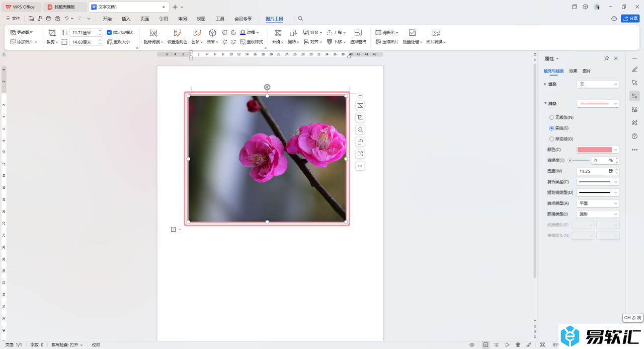The image size is (644, 349).
Task: Open the 文件 file menu
Action: pos(13,19)
